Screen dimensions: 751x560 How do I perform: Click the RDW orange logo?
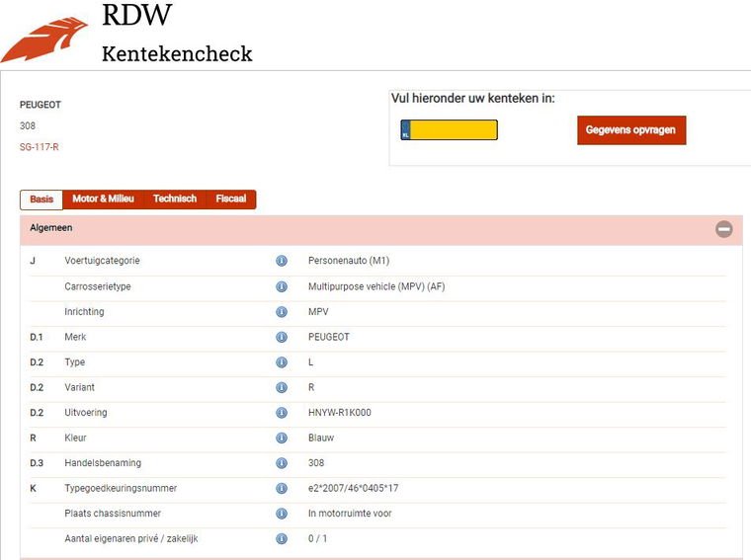[44, 40]
